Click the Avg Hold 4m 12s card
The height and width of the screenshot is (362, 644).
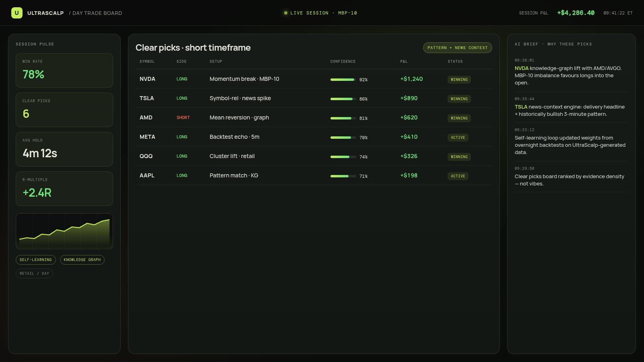pos(64,149)
